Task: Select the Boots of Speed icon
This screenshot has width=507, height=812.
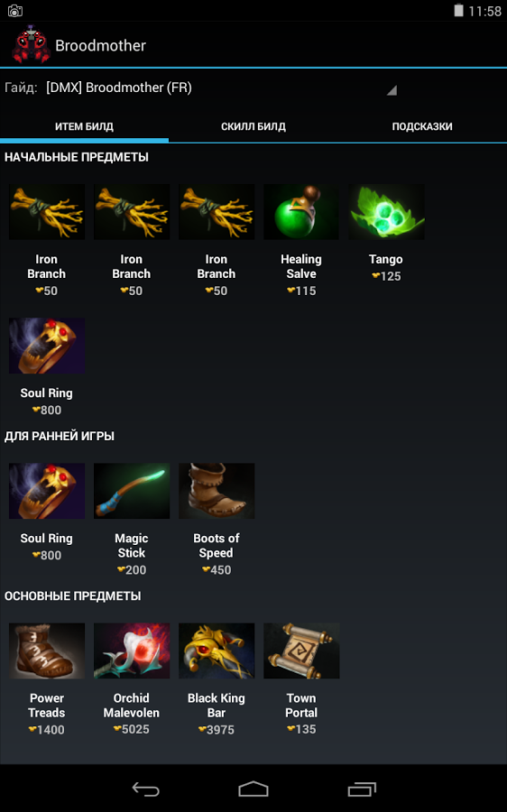Action: (x=217, y=491)
